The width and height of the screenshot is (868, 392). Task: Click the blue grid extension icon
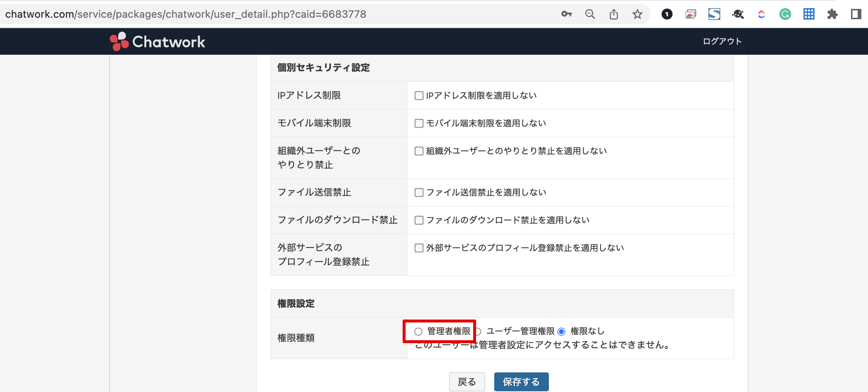[x=809, y=14]
